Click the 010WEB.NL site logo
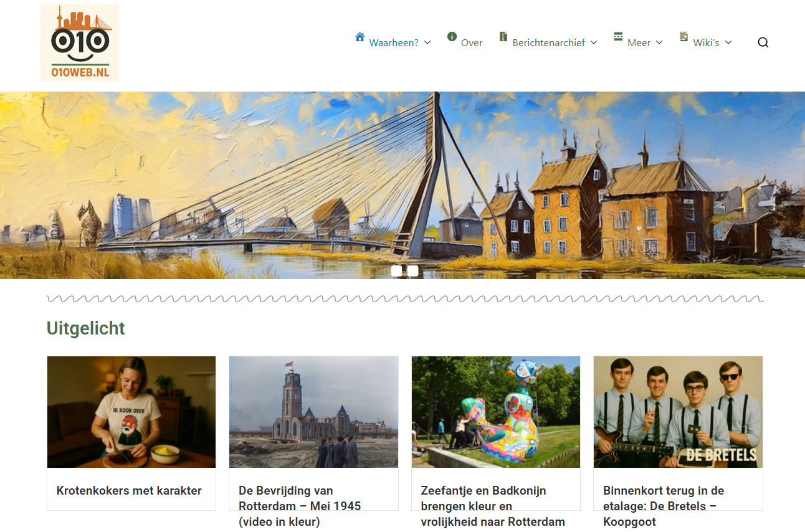 (x=80, y=42)
